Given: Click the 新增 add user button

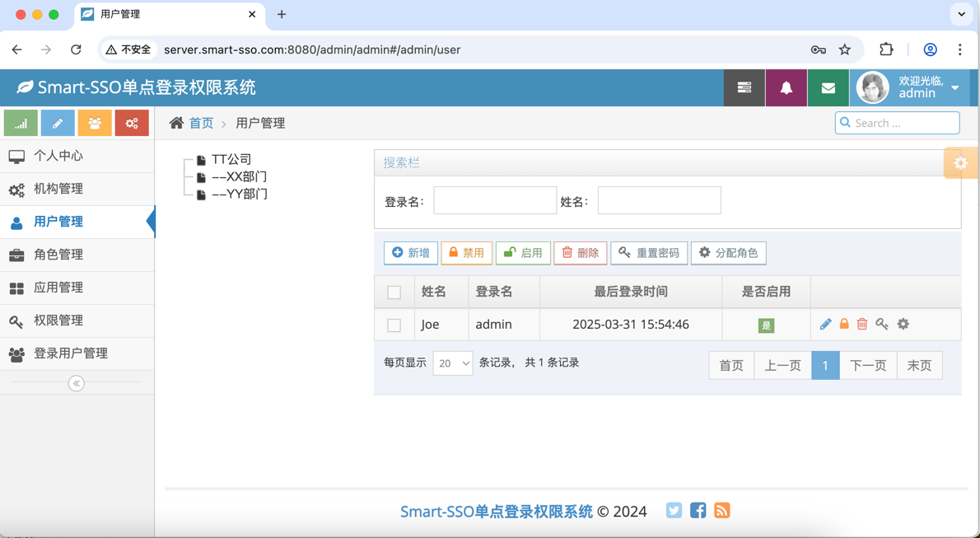Looking at the screenshot, I should [411, 253].
